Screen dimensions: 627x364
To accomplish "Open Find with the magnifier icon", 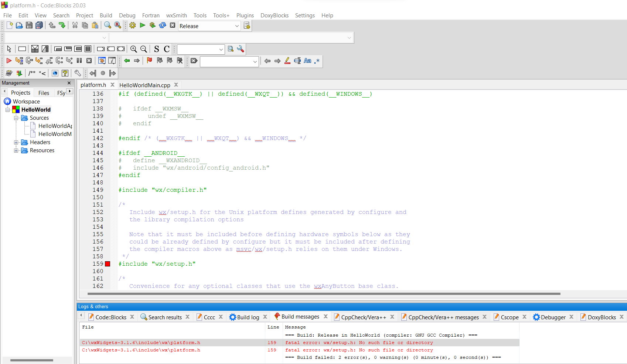I will [x=107, y=25].
